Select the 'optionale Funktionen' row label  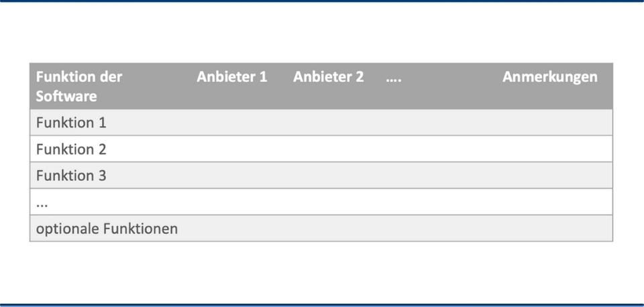pyautogui.click(x=107, y=229)
